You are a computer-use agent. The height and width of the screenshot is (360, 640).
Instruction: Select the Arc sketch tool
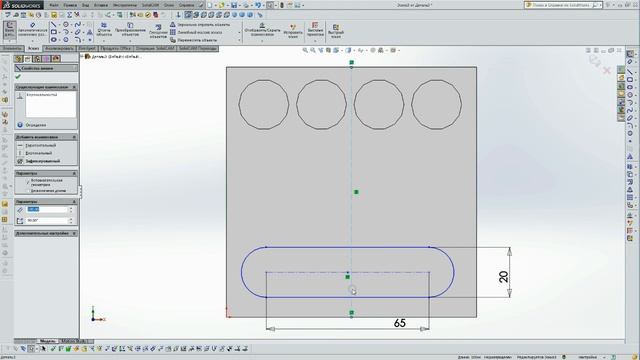[x=66, y=32]
